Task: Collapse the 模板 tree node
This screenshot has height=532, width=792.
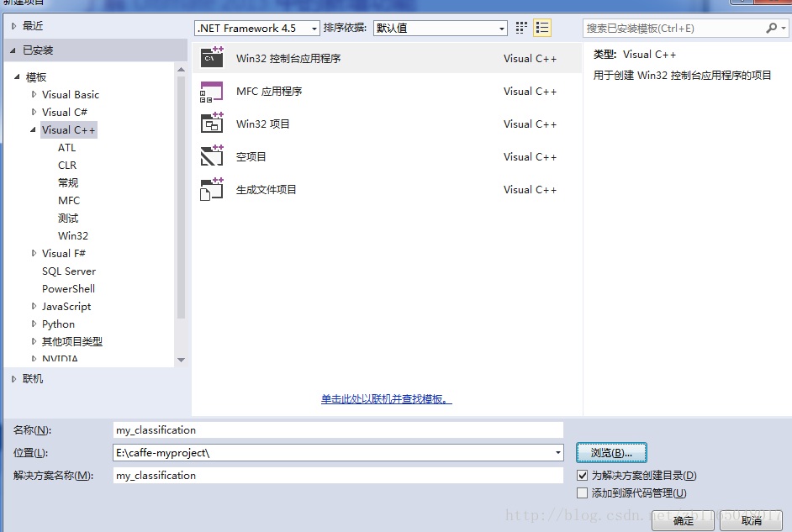Action: (x=17, y=76)
